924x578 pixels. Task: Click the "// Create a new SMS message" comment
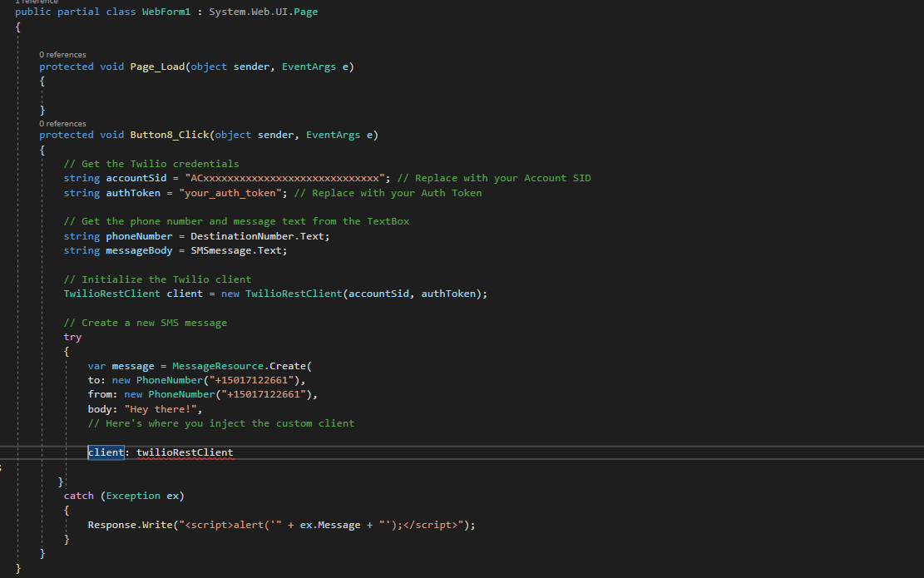coord(146,323)
